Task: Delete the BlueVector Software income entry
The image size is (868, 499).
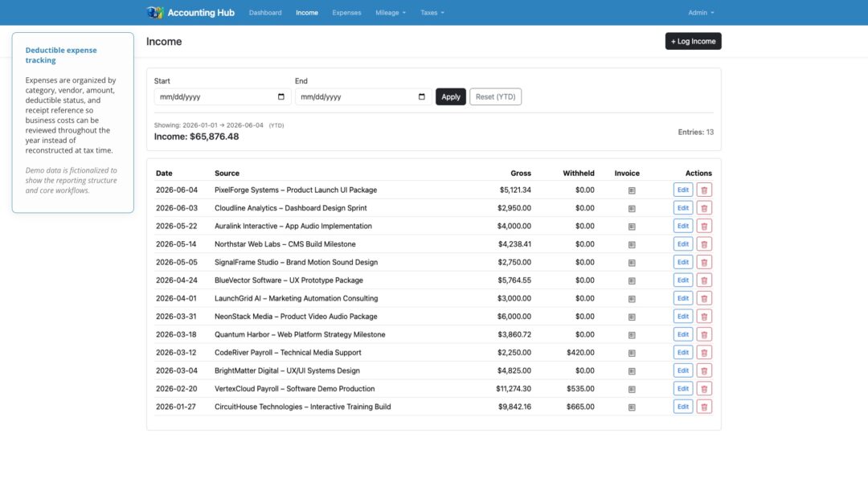Action: click(704, 280)
